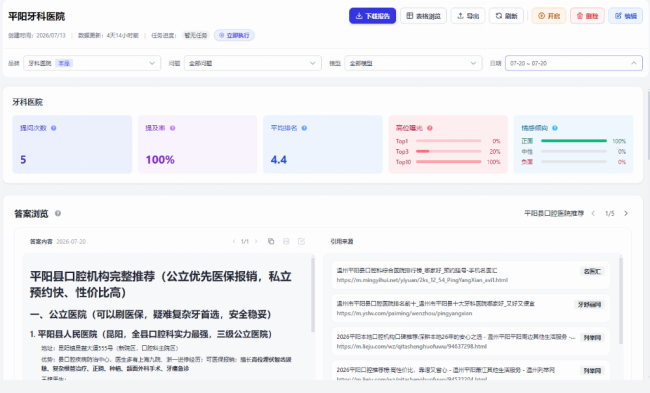The width and height of the screenshot is (650, 393).
Task: Click the save icon in answer toolbar
Action: (x=286, y=241)
